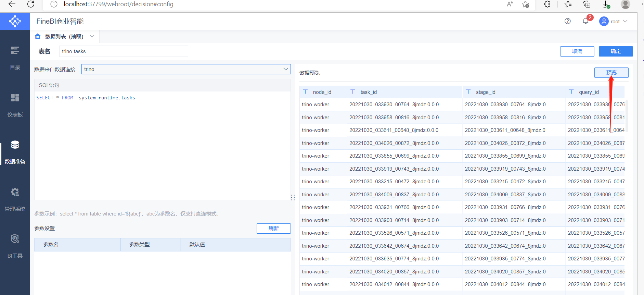Screen dimensions: 644x295
Task: Click the 数据列表 (抽取) tab
Action: pos(64,36)
